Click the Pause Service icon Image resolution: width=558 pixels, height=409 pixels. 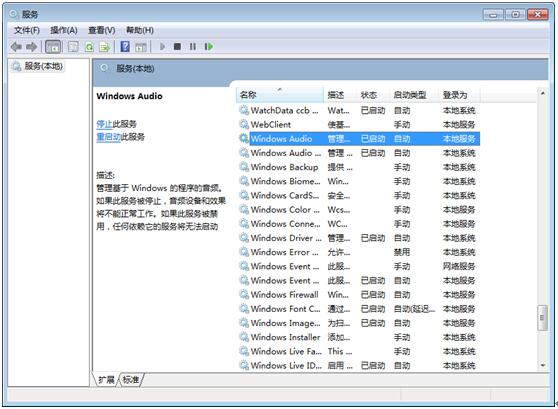193,47
